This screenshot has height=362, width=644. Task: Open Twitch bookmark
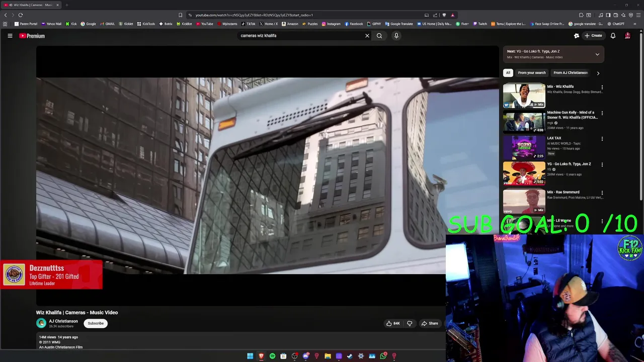tap(480, 24)
